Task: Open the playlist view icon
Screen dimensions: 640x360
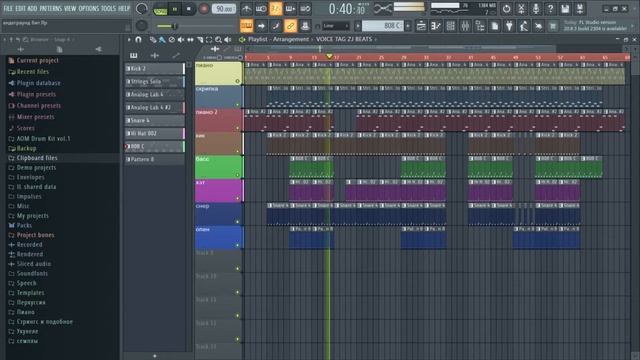Action: (x=421, y=26)
